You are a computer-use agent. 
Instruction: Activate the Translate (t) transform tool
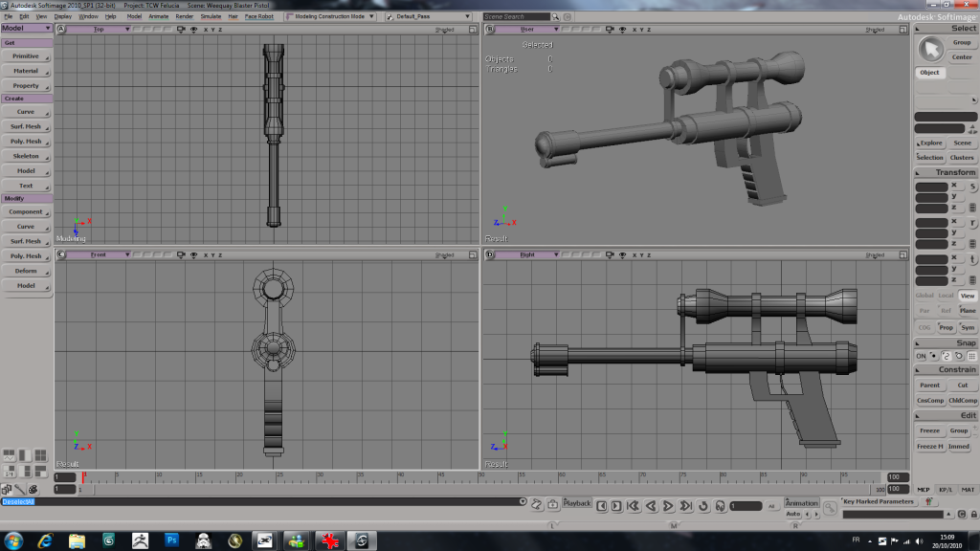coord(972,259)
